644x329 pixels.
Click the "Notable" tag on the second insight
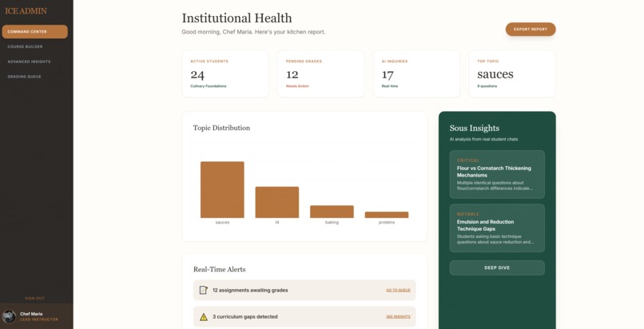coord(467,214)
